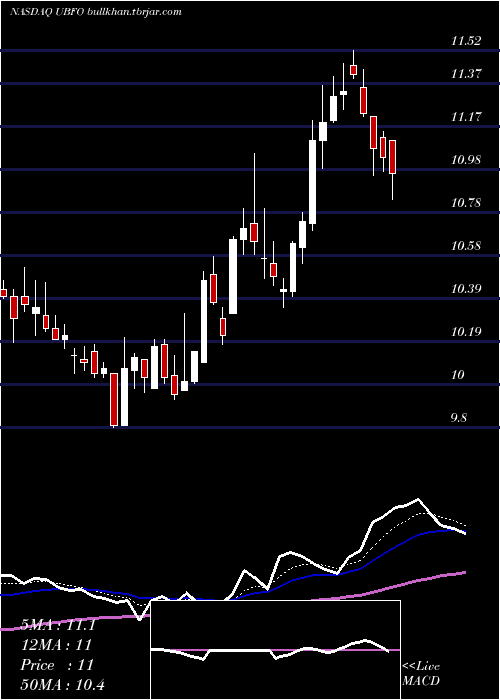Click the 10.19 price axis label

coord(466,332)
